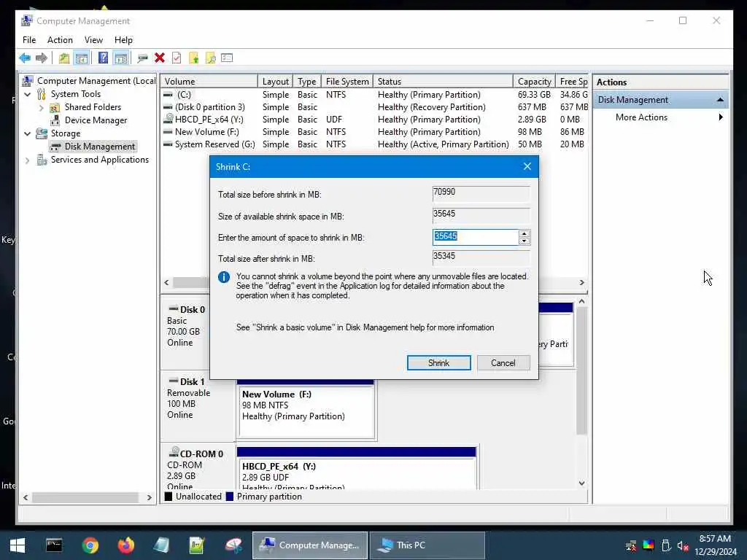747x560 pixels.
Task: Click the yellow folder with magnifier icon
Action: (x=210, y=58)
